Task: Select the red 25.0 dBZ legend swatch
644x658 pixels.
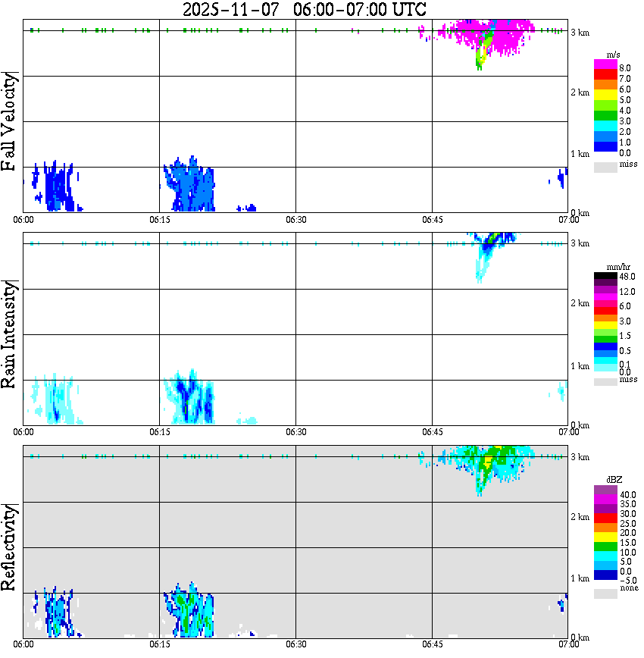Action: pyautogui.click(x=605, y=519)
